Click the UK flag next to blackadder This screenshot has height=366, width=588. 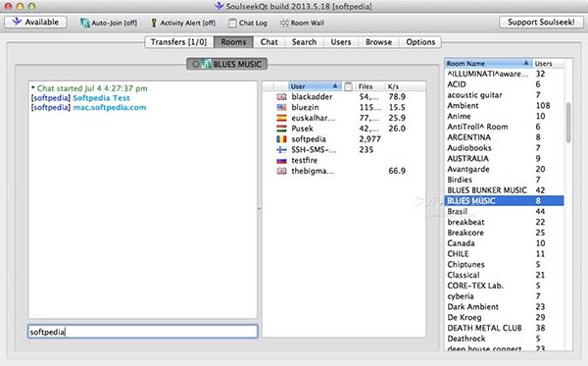click(x=281, y=97)
